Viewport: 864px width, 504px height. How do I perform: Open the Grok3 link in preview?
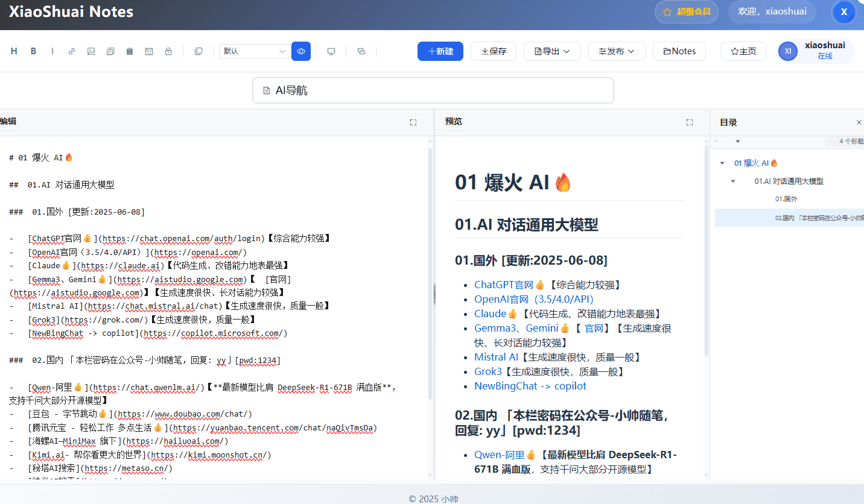coord(488,371)
